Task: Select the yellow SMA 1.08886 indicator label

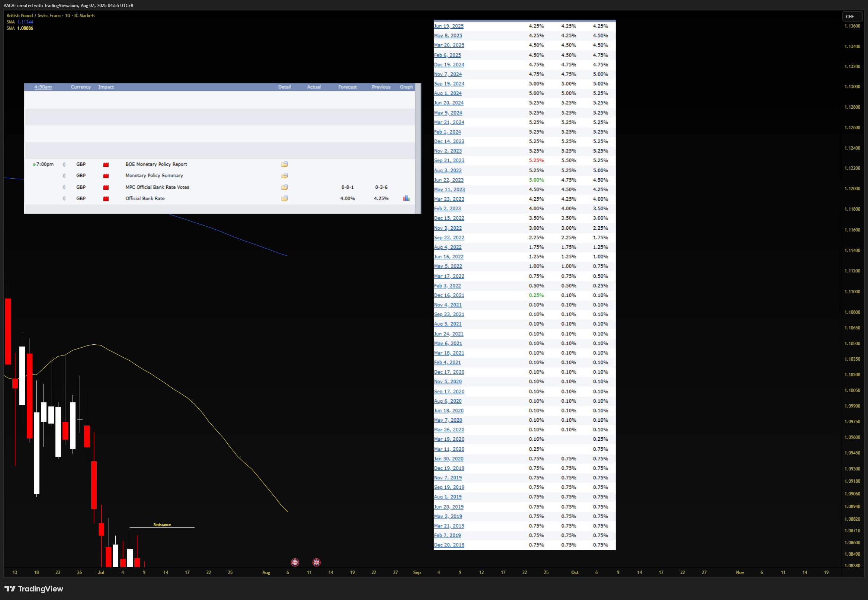Action: 20,28
